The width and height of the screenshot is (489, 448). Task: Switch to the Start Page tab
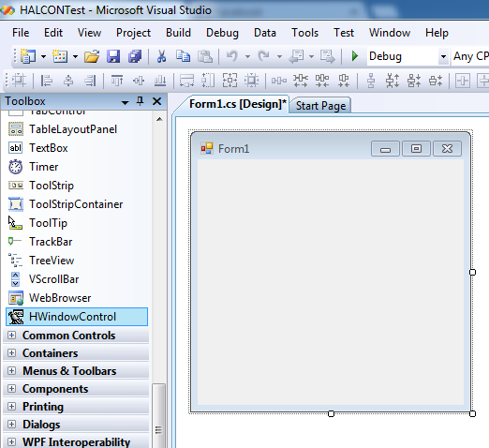coord(320,106)
